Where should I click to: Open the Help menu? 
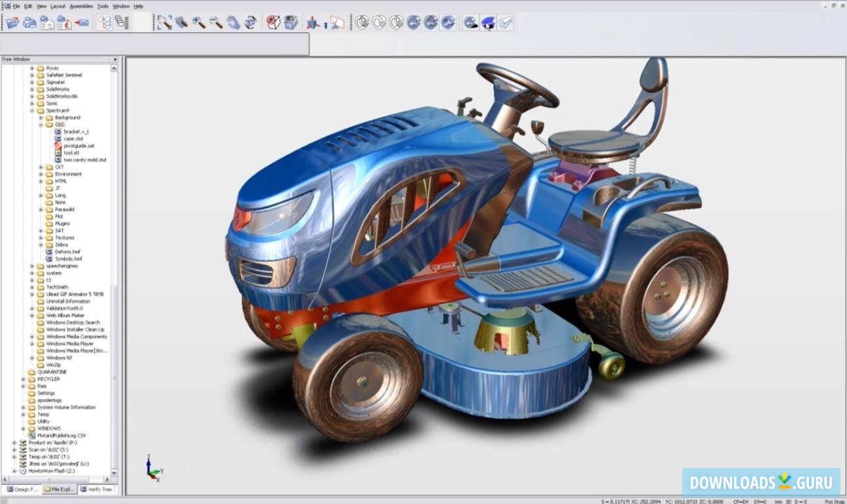tap(139, 5)
